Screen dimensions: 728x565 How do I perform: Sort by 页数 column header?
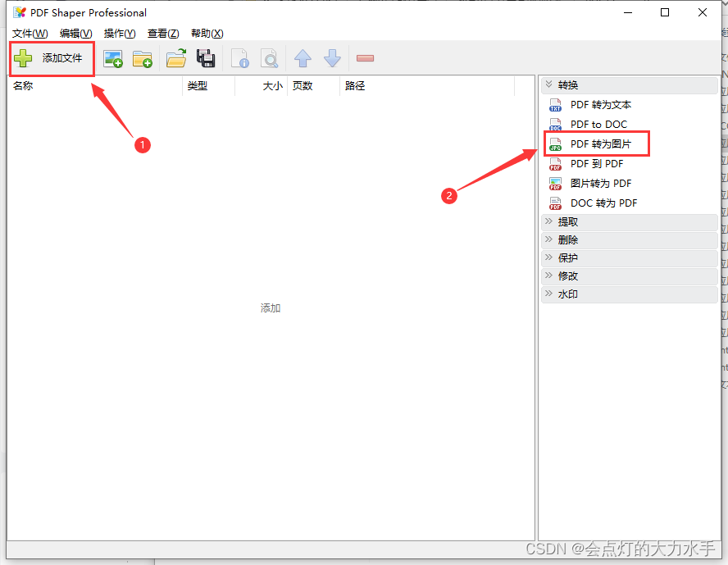pyautogui.click(x=314, y=86)
